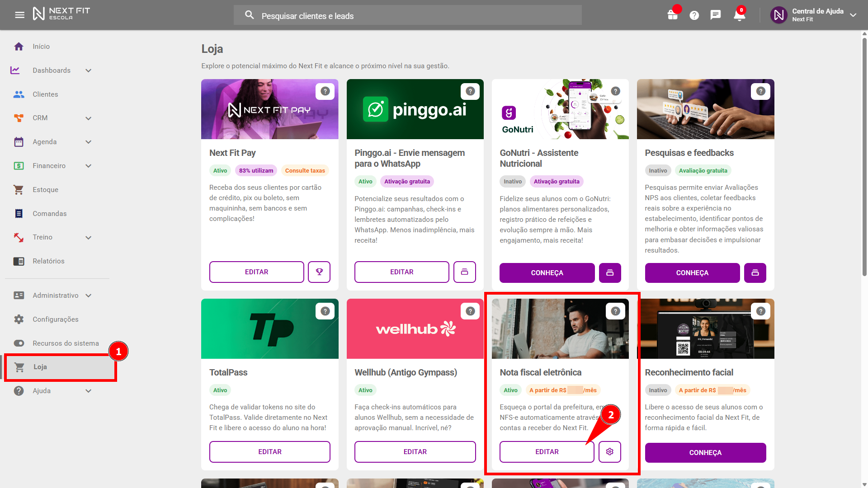Open Loja in the sidebar
Viewport: 868px width, 488px height.
pyautogui.click(x=40, y=367)
